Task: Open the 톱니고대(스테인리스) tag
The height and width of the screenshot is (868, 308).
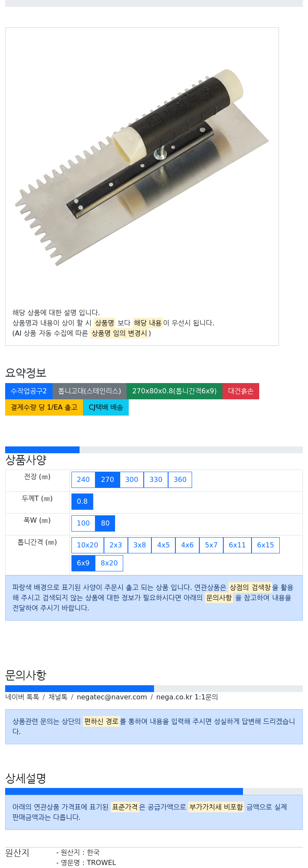Action: coord(89,391)
